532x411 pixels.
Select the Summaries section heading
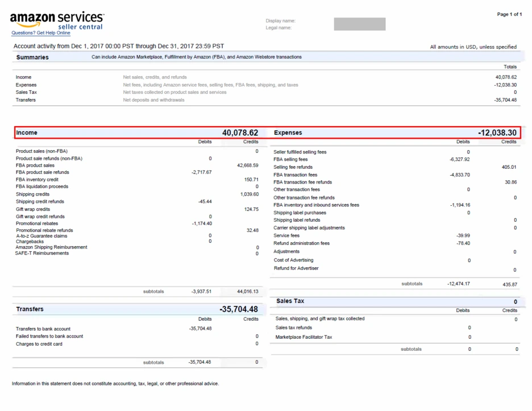32,57
